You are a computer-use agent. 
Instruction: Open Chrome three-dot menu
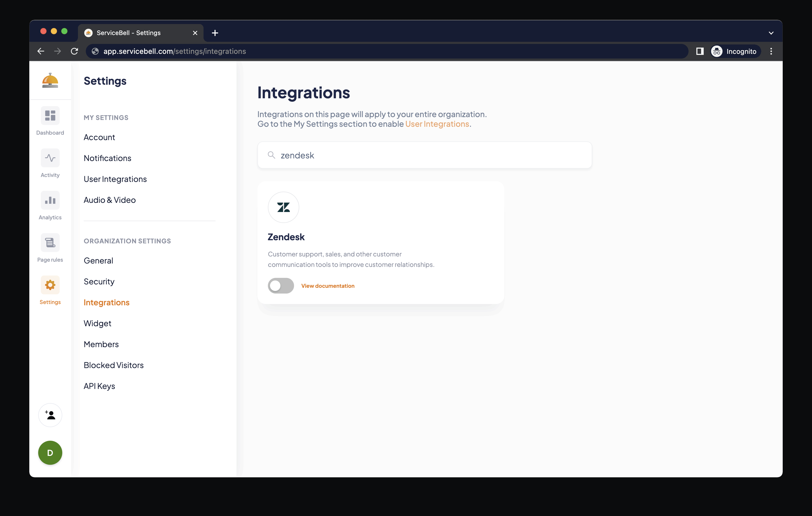(771, 51)
